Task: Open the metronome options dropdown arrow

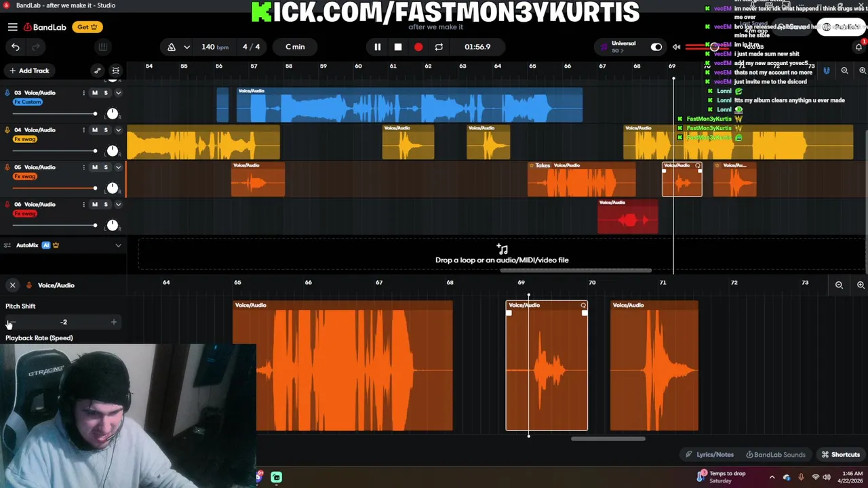Action: point(186,47)
